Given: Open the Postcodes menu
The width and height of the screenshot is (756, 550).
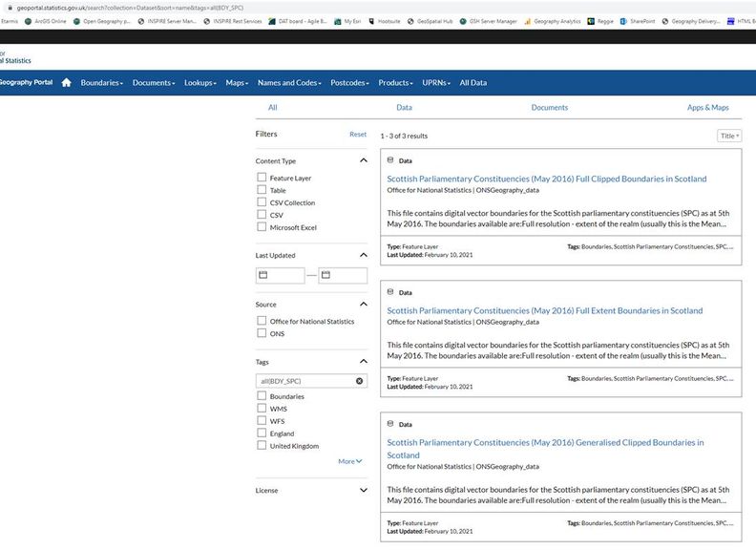Looking at the screenshot, I should pyautogui.click(x=349, y=82).
